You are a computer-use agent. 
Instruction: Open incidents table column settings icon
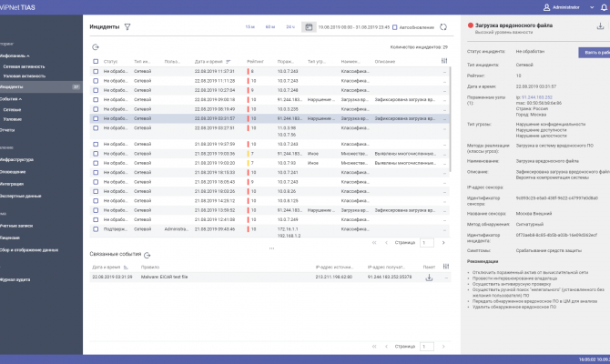pos(444,61)
